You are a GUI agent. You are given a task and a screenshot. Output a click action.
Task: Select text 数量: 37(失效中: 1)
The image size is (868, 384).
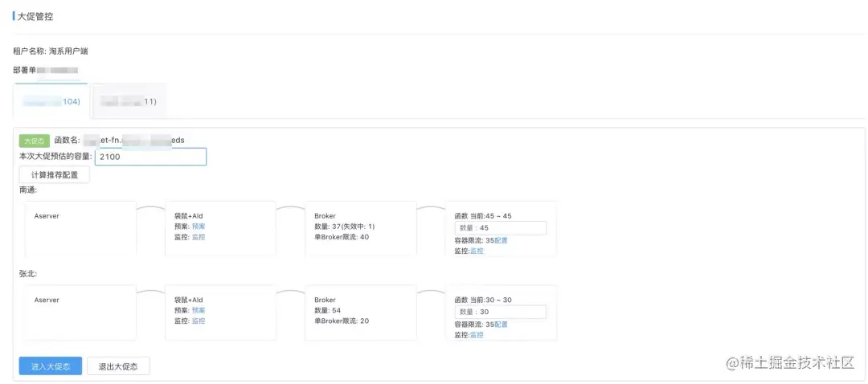tap(345, 227)
